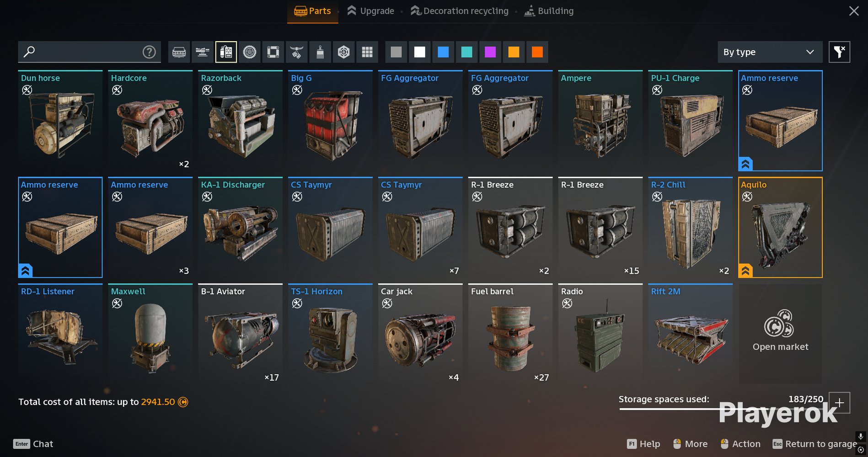Click the microphone icon at bottom right
The height and width of the screenshot is (457, 868).
[860, 436]
